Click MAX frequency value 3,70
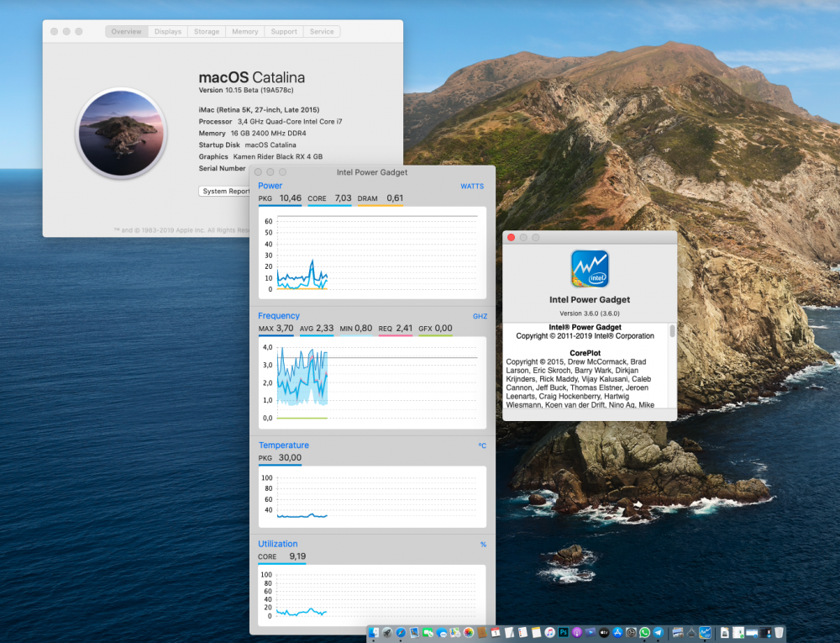840x643 pixels. tap(285, 328)
